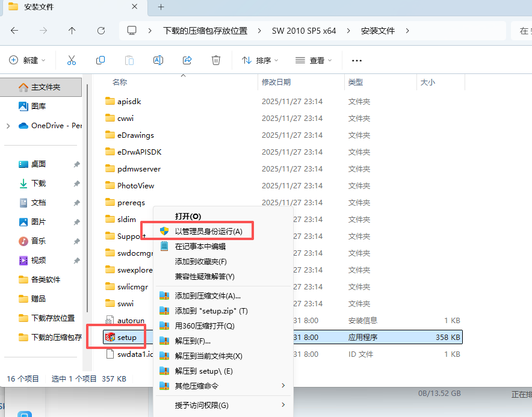This screenshot has height=417, width=532.
Task: Click the Copy icon in the toolbar
Action: [101, 60]
